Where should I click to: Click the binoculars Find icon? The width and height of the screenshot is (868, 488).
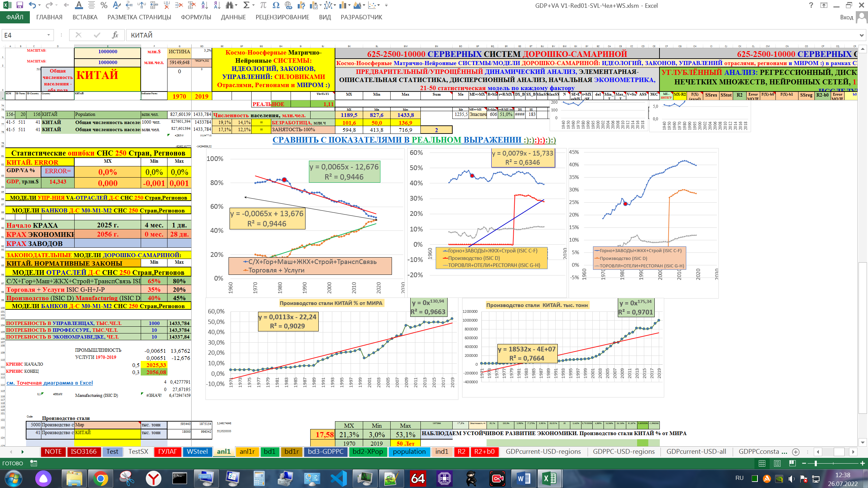[x=230, y=5]
